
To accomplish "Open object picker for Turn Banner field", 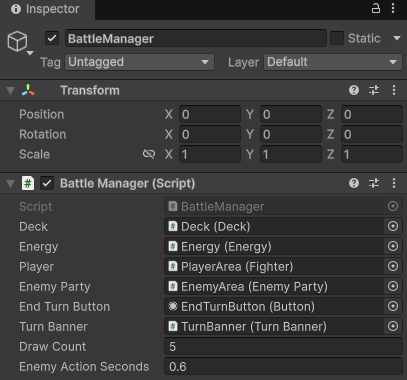I will [x=393, y=326].
